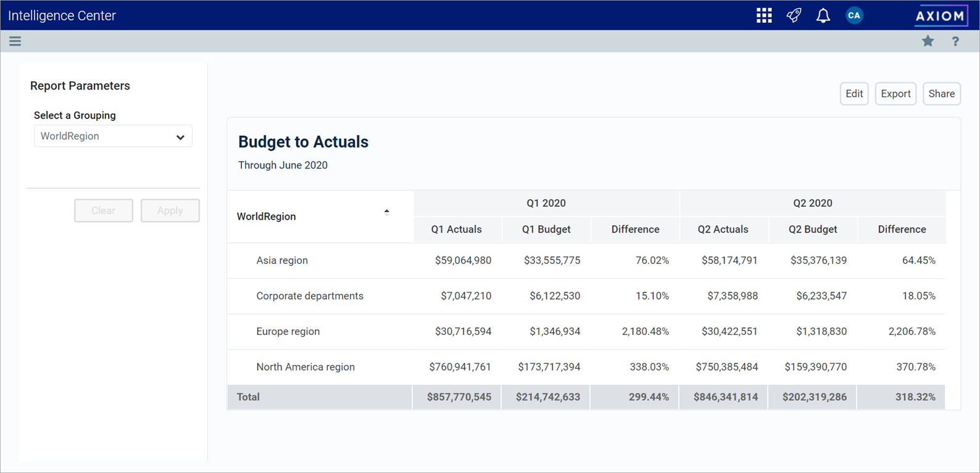Click the rocket quick launch icon
This screenshot has width=980, height=473.
pos(794,15)
